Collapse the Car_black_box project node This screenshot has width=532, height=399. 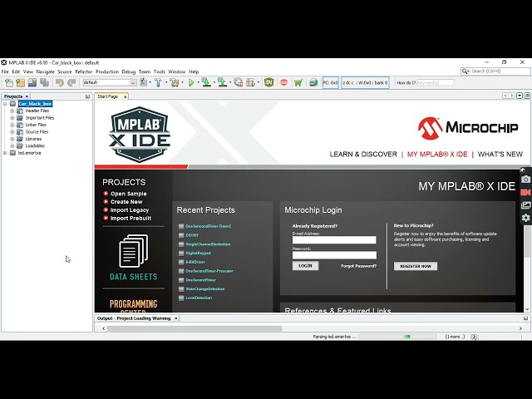[5, 104]
